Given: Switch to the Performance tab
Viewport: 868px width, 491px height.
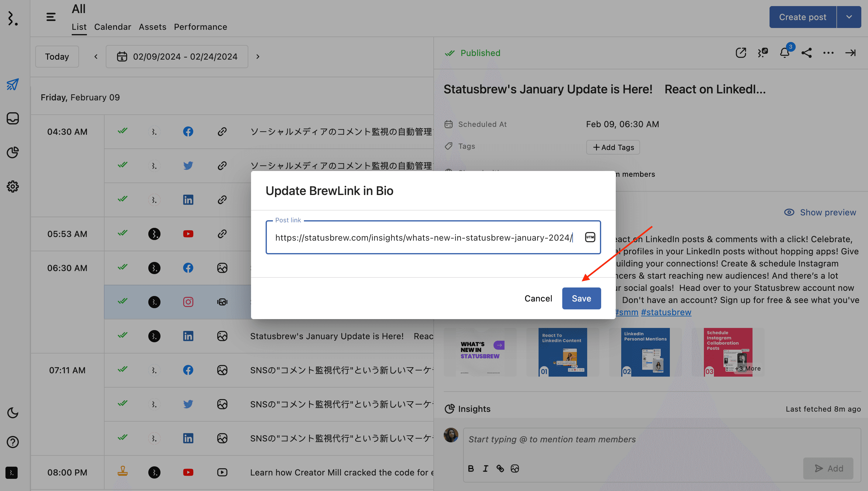Looking at the screenshot, I should (201, 27).
